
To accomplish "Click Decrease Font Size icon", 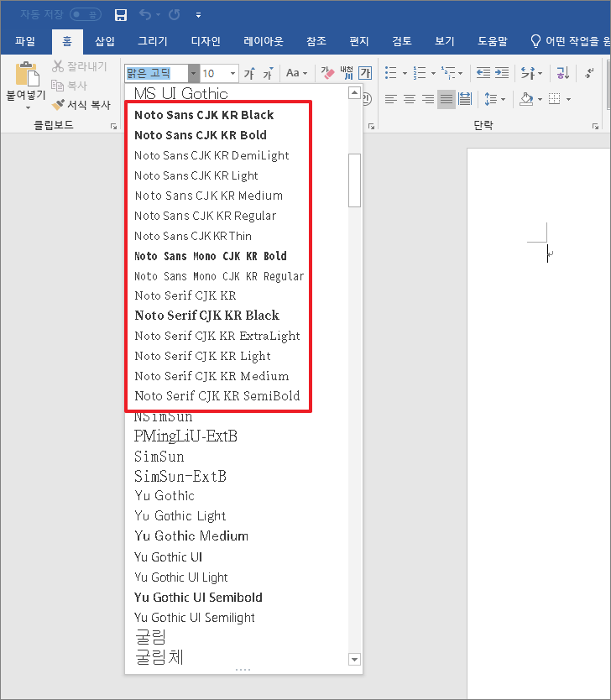I will pos(269,73).
